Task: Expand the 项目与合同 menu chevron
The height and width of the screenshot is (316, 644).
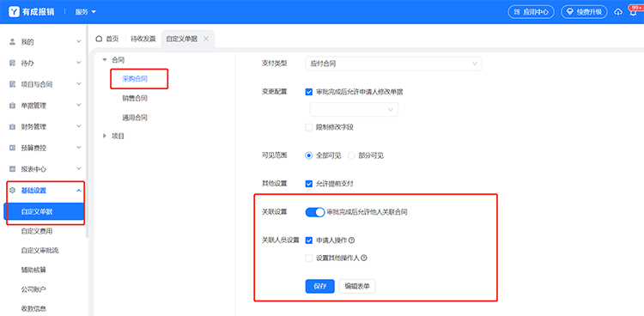Action: [x=79, y=84]
